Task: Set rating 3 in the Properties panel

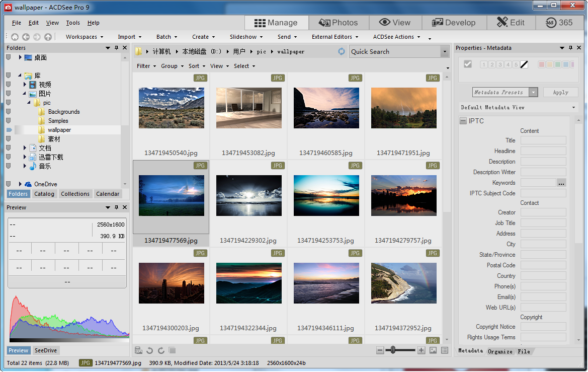Action: tap(500, 64)
